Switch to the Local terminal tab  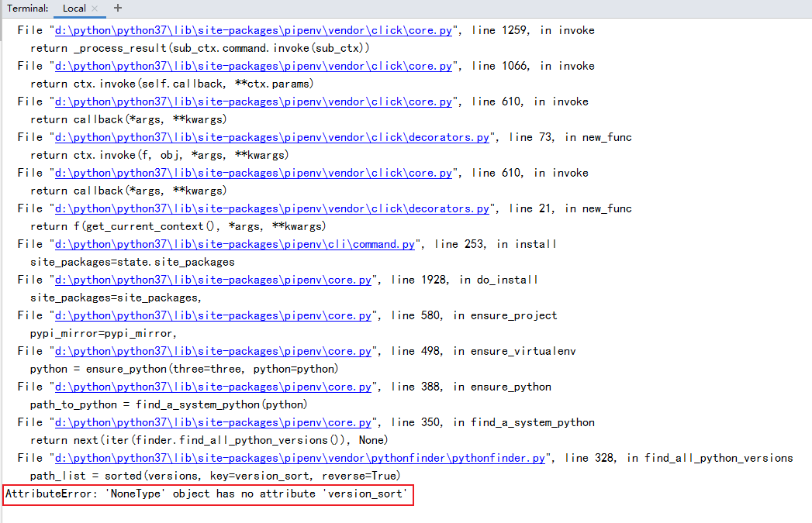pyautogui.click(x=74, y=9)
